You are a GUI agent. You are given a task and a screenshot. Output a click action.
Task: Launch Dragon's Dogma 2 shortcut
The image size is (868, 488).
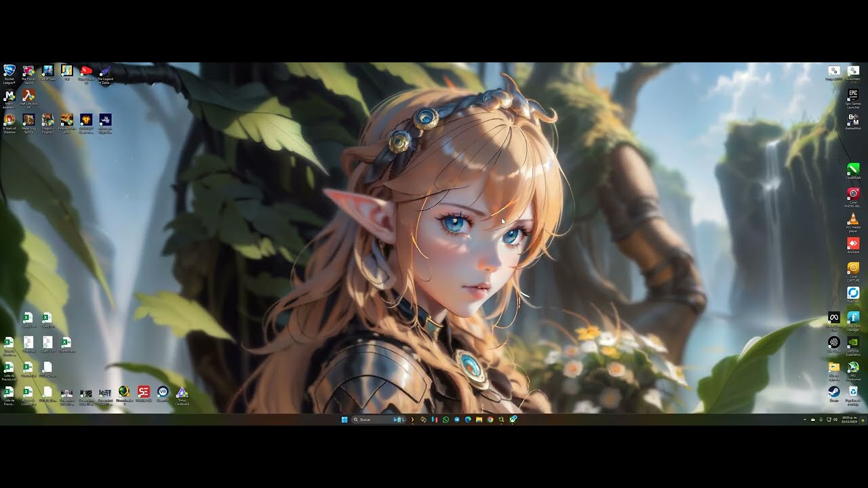click(47, 123)
